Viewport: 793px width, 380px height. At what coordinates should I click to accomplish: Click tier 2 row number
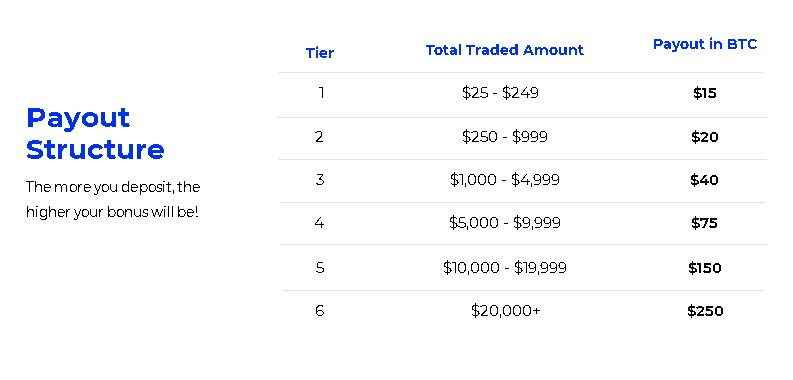(319, 137)
